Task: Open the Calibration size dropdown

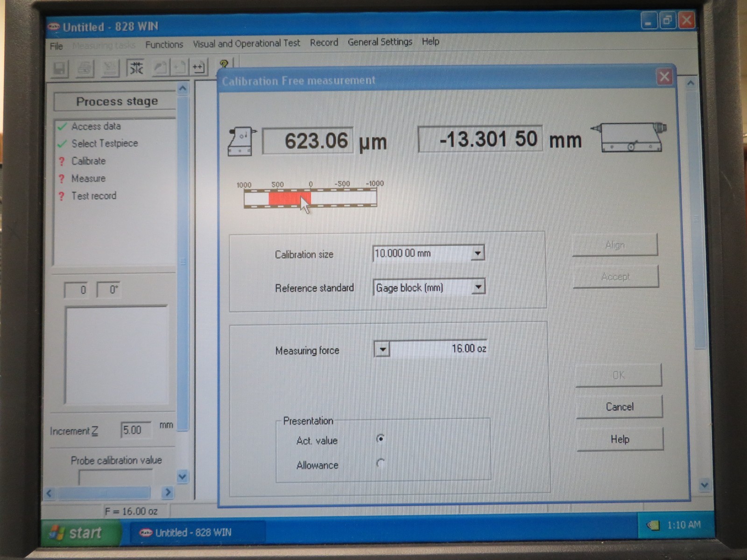Action: (477, 253)
